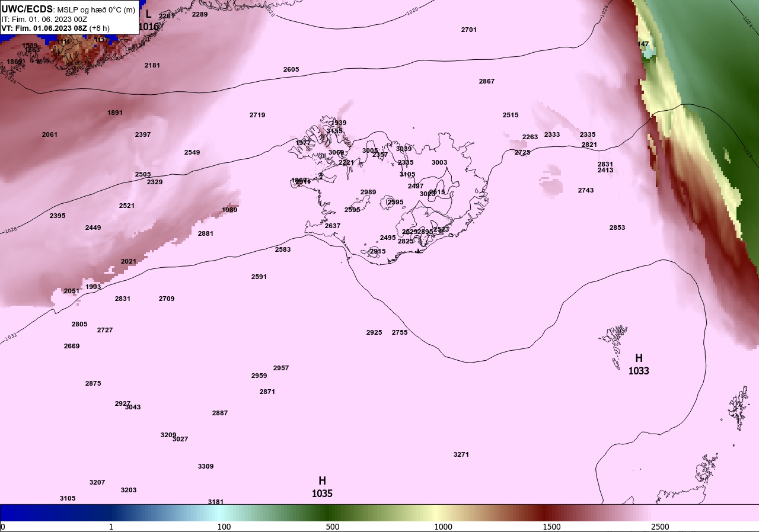This screenshot has width=759, height=532.
Task: Click the 2989 height value
Action: tap(368, 192)
